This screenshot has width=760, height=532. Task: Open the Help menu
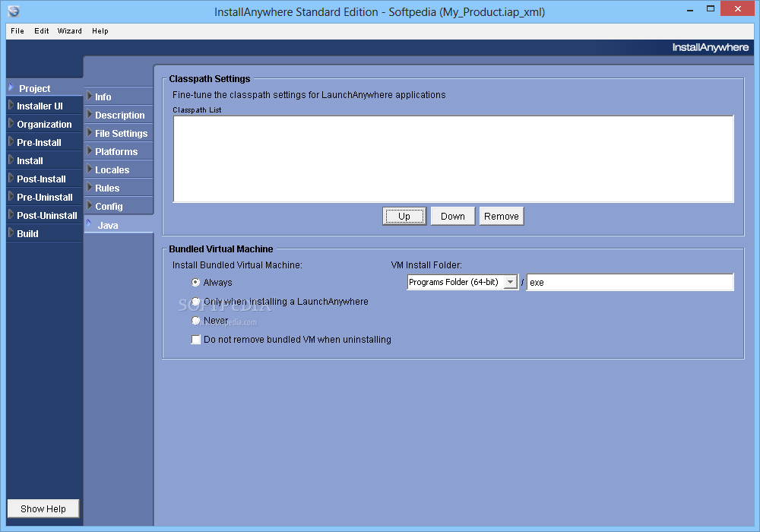pyautogui.click(x=100, y=31)
